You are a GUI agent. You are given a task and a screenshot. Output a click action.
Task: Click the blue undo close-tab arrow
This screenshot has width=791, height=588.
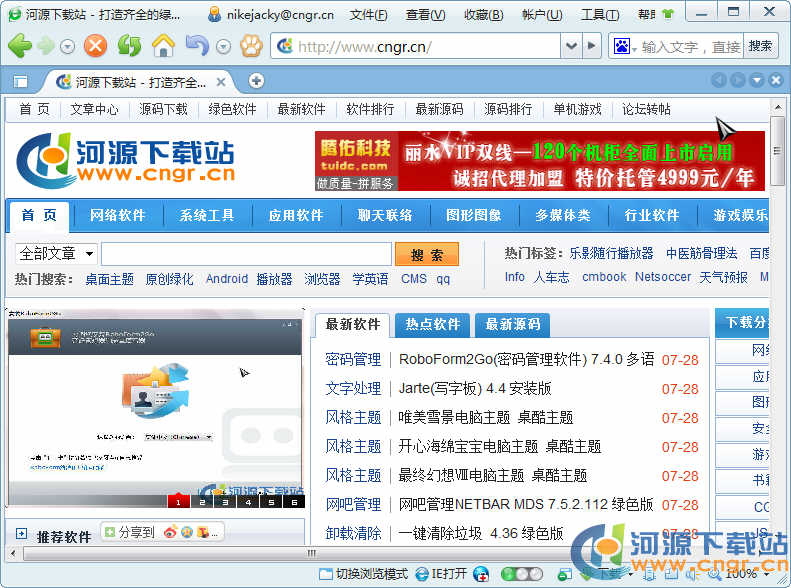[196, 46]
